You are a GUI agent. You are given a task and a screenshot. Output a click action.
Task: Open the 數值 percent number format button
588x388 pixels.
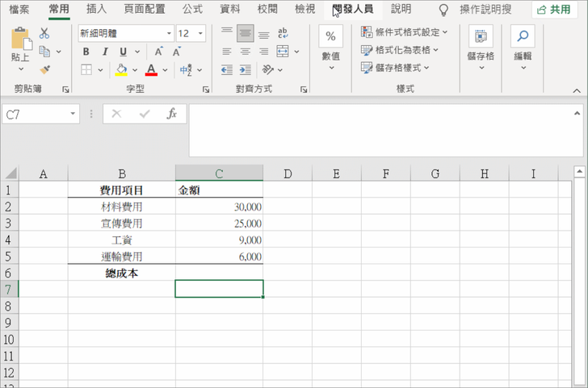(x=331, y=45)
